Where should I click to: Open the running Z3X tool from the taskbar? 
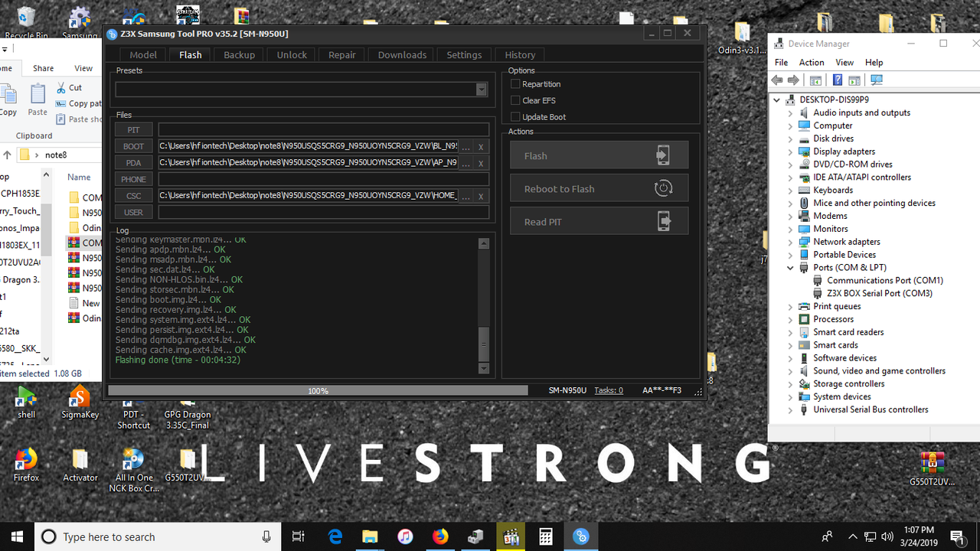[580, 536]
